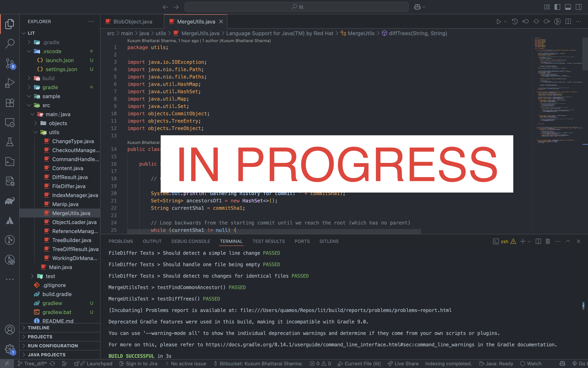Open the Accounts menu icon
Viewport: 588px width, 368px height.
[10, 330]
